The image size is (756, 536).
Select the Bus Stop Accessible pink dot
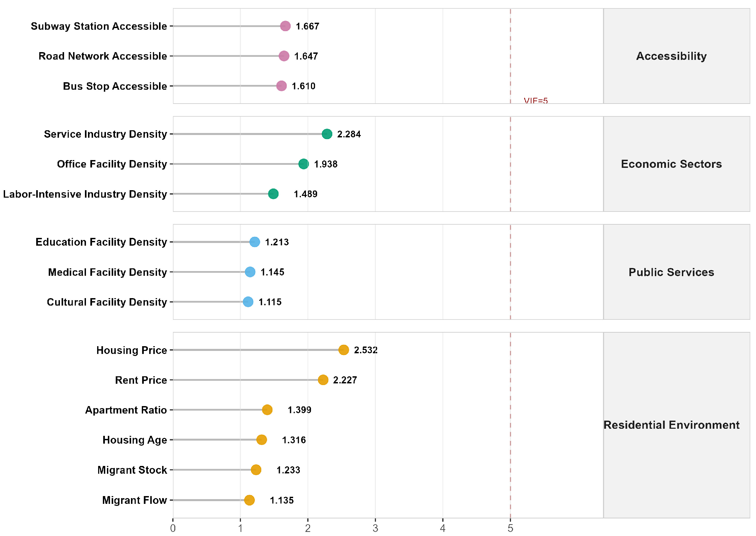[281, 86]
